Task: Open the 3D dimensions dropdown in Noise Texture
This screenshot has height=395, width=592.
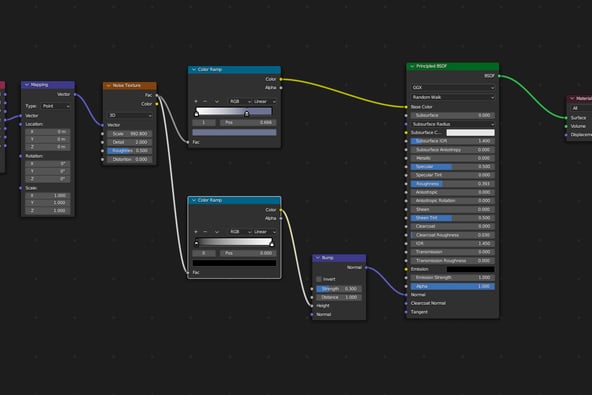Action: tap(130, 115)
